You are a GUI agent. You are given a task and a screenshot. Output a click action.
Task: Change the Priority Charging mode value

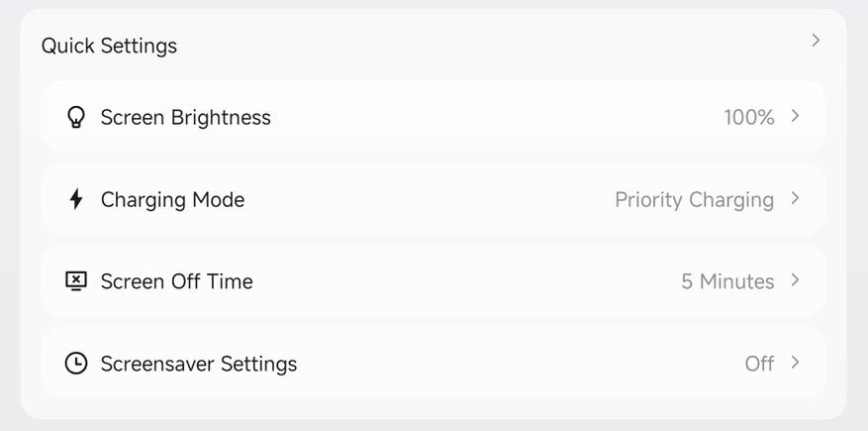694,200
